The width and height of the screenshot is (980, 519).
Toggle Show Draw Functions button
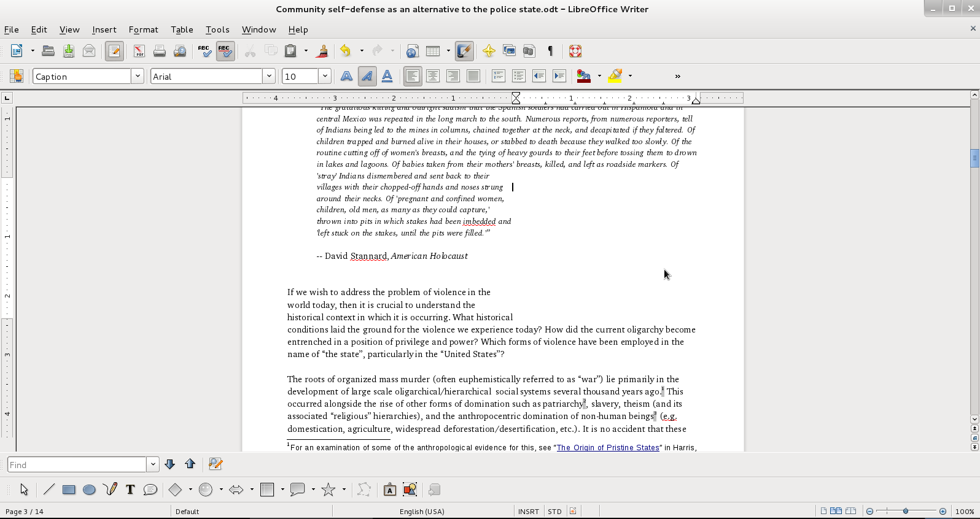coord(464,51)
